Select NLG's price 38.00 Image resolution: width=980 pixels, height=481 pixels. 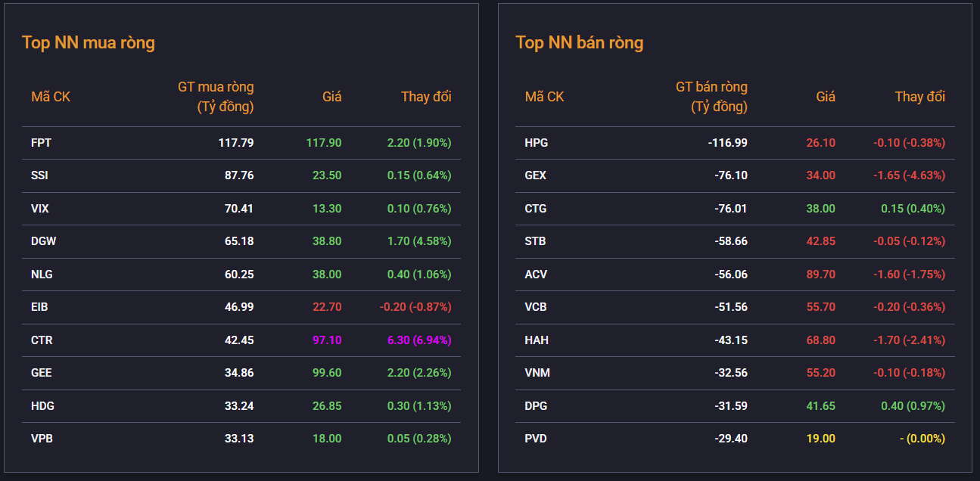(327, 274)
